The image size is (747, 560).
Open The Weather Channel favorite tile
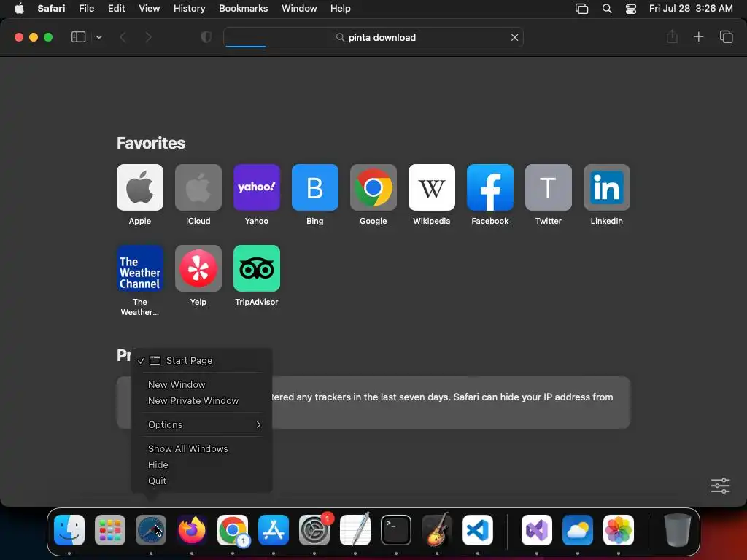coord(139,268)
